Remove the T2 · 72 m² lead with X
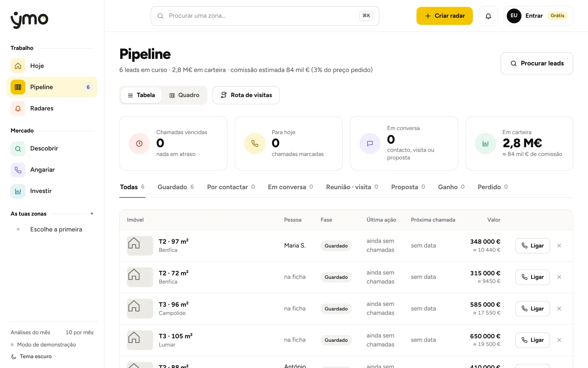 tap(559, 277)
